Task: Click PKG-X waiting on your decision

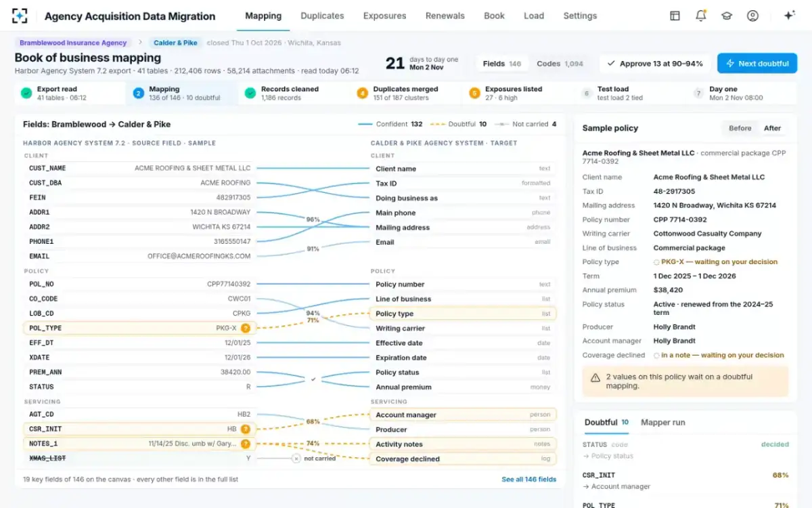Action: (715, 261)
